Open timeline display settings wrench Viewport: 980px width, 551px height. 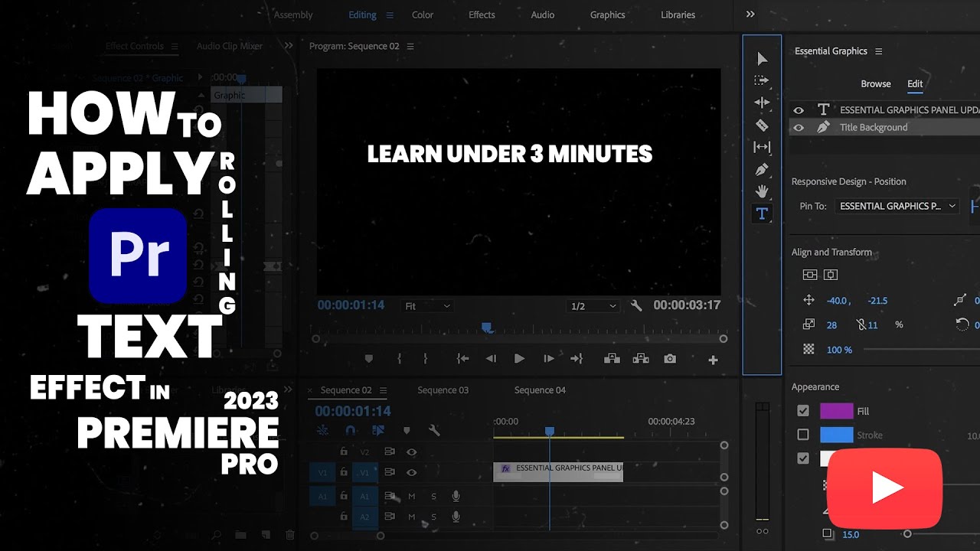click(x=434, y=431)
